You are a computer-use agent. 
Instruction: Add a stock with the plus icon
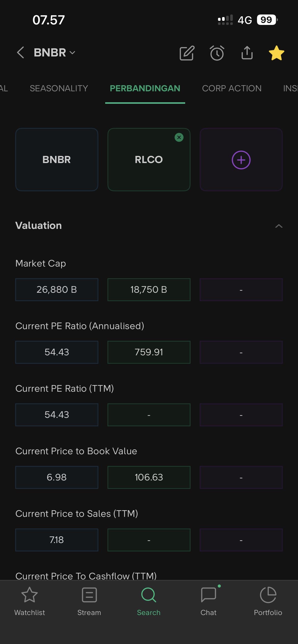coord(241,160)
